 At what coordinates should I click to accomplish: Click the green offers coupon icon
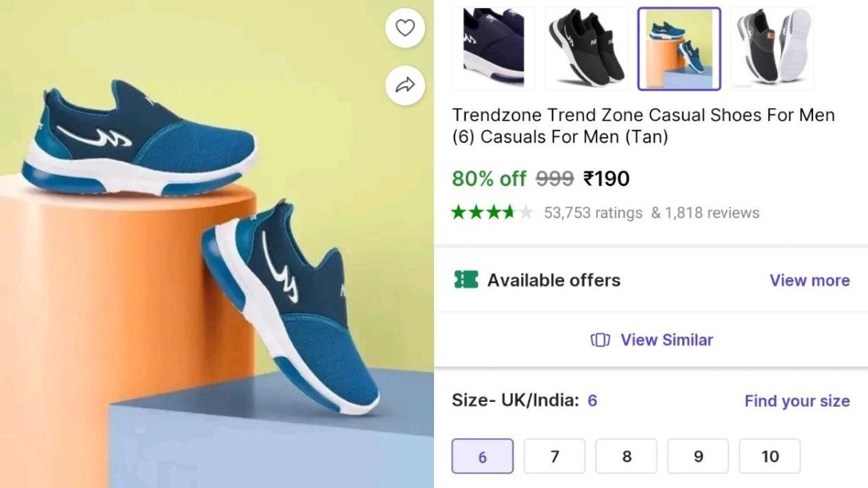click(x=467, y=280)
